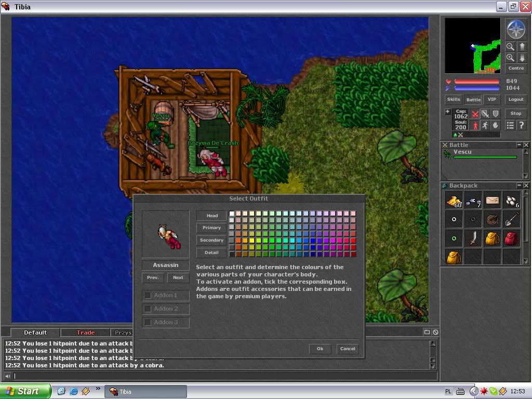
Task: Switch to next outfit with Next
Action: pos(178,277)
